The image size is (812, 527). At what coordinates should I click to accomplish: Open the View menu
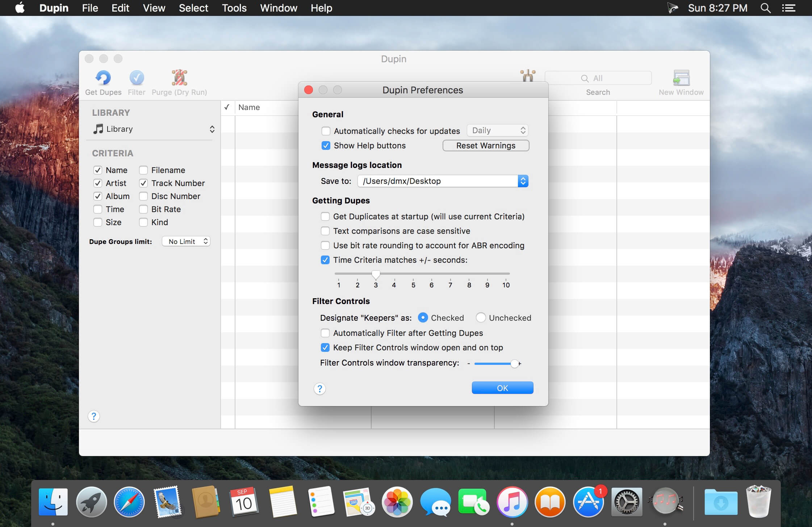[x=154, y=8]
